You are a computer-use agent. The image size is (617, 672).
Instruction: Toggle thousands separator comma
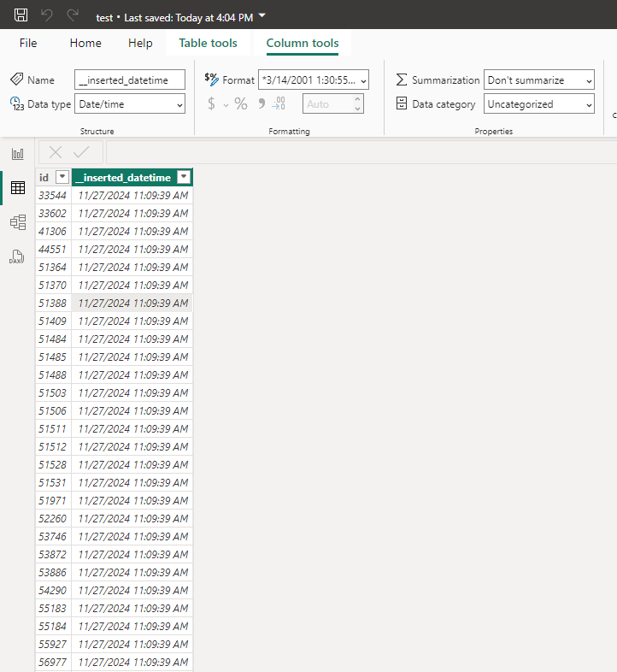click(x=261, y=103)
